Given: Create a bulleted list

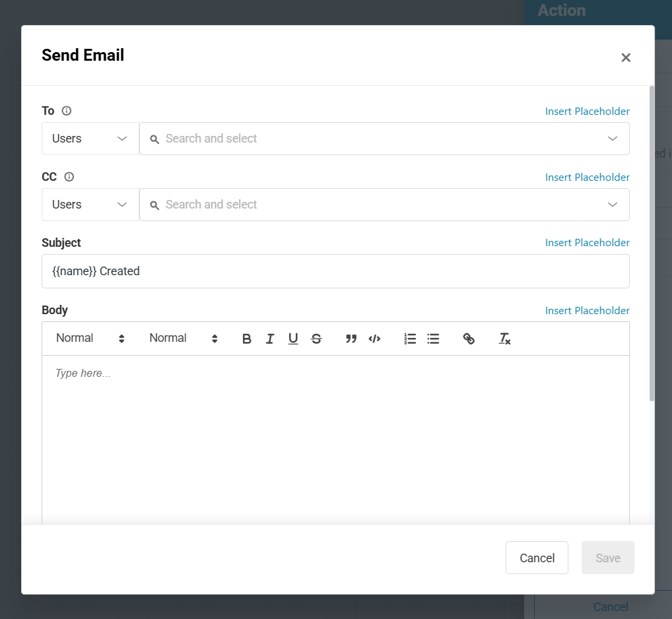Looking at the screenshot, I should (x=433, y=339).
